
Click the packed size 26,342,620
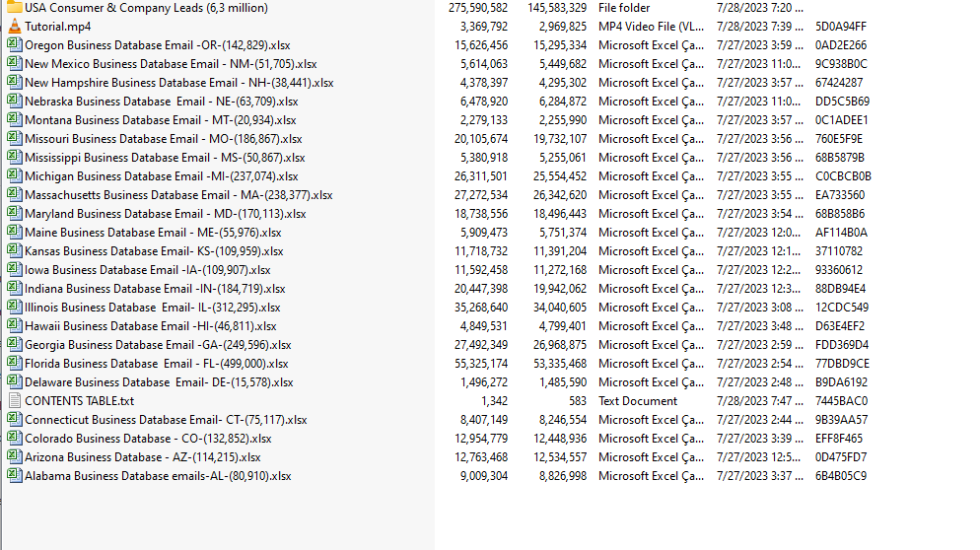pyautogui.click(x=560, y=195)
